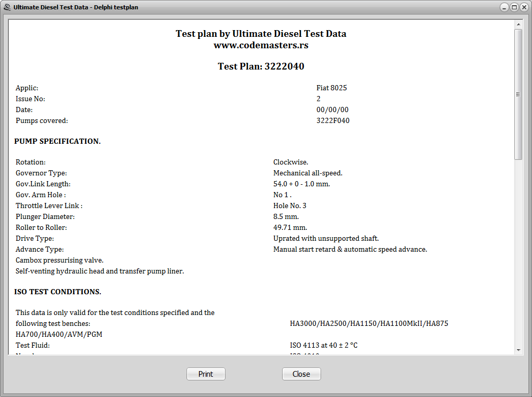Click the 'ISO TEST CONDITIONS.' heading

[x=58, y=292]
